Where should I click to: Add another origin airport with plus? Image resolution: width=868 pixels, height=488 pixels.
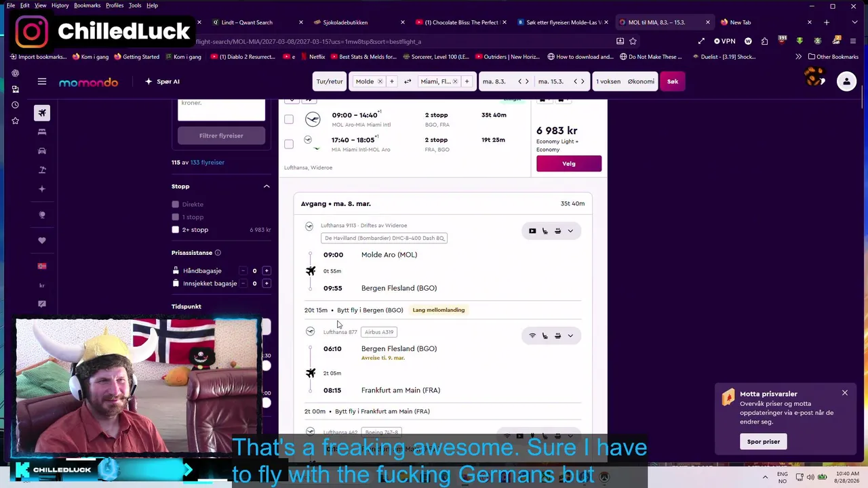coord(391,82)
